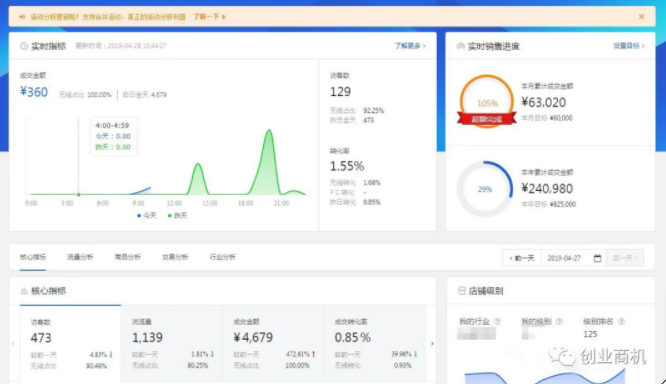666x384 pixels.
Task: Switch to the 流量分析 tab
Action: pyautogui.click(x=80, y=257)
